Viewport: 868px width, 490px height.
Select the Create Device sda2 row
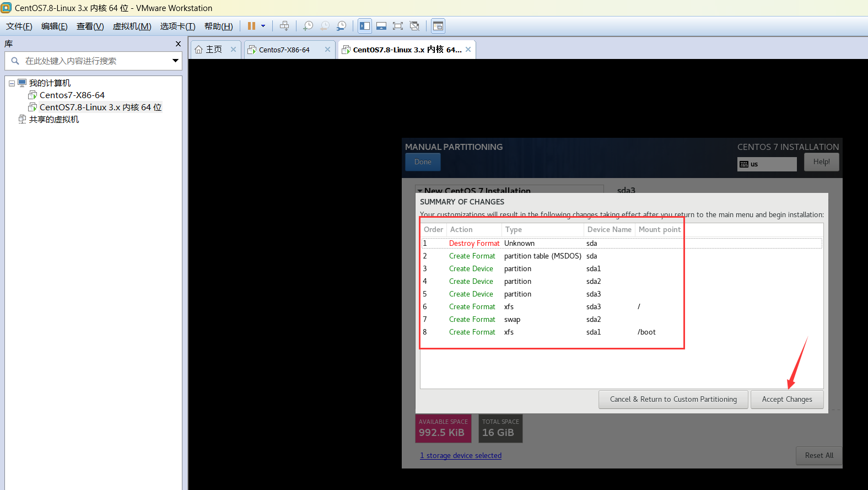pyautogui.click(x=622, y=282)
